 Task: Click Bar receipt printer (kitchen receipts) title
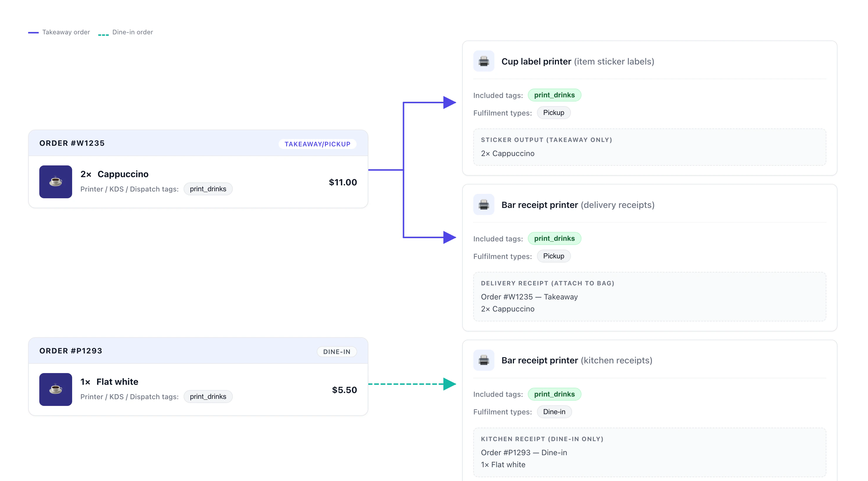pyautogui.click(x=577, y=360)
